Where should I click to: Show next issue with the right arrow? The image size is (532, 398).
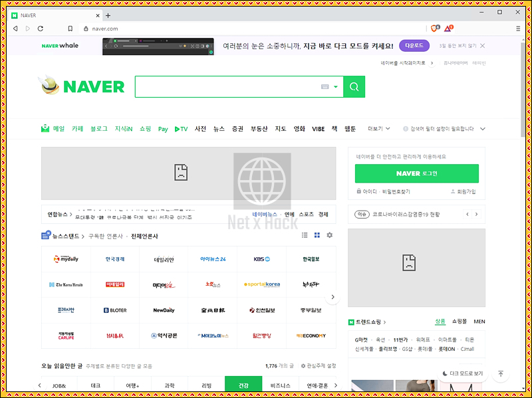(x=476, y=214)
